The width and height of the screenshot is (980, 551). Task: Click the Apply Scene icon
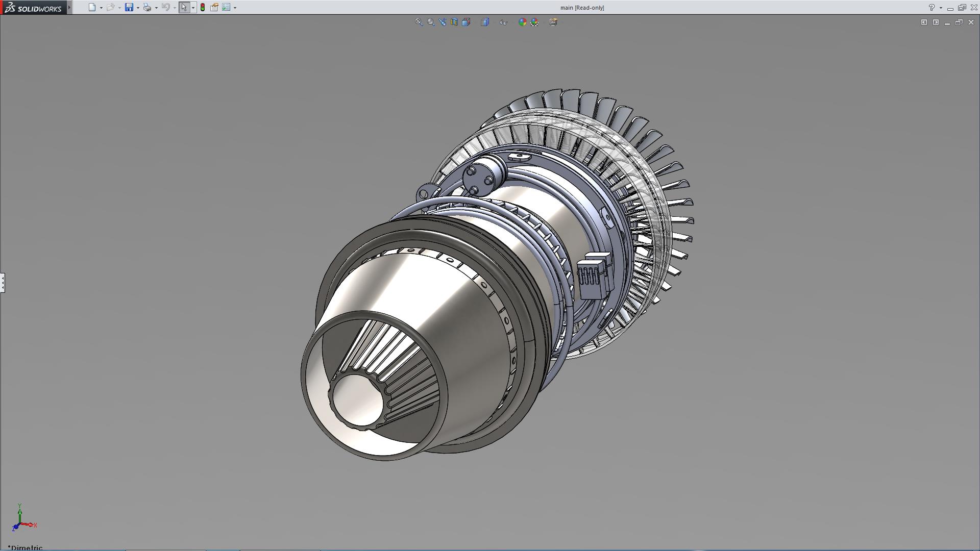534,22
